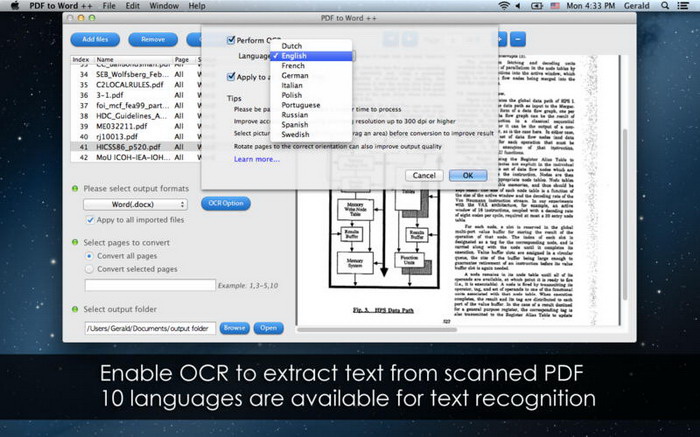This screenshot has height=437, width=700.
Task: Choose German in the language list
Action: [311, 75]
